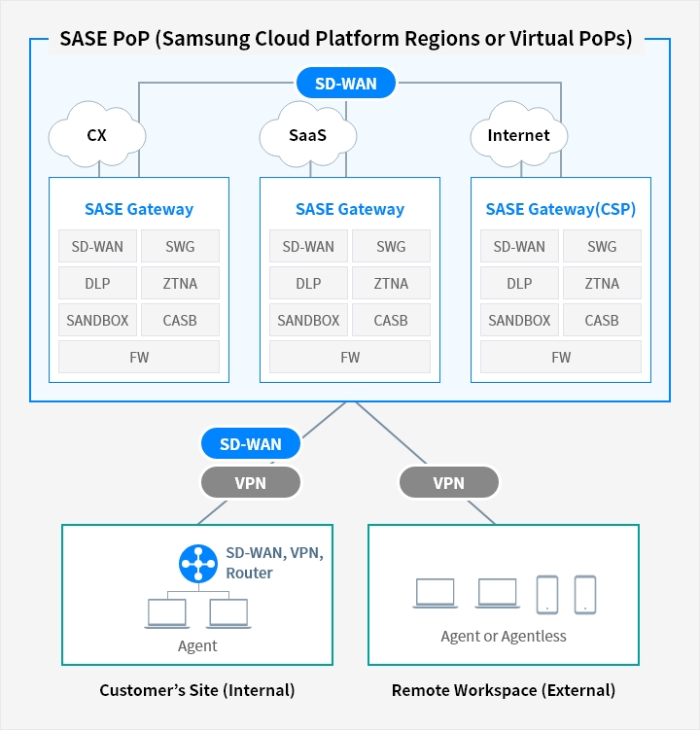Select FW block in the middle SASE Gateway

click(x=350, y=357)
